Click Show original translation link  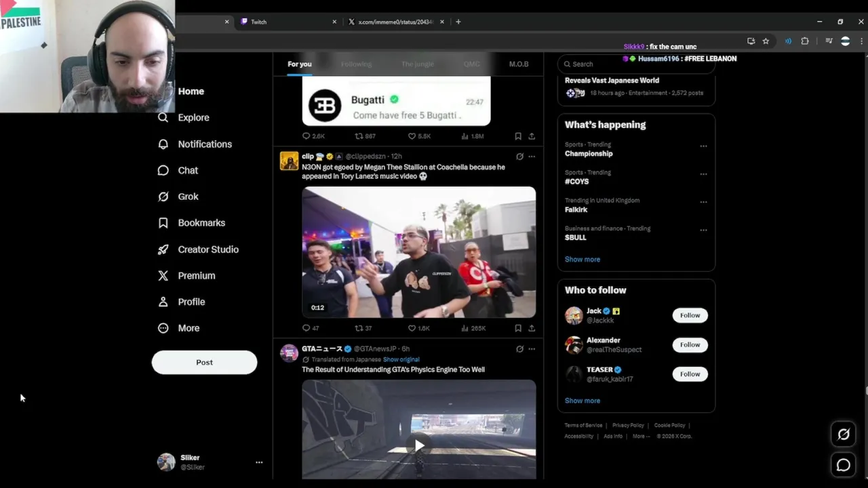[401, 359]
